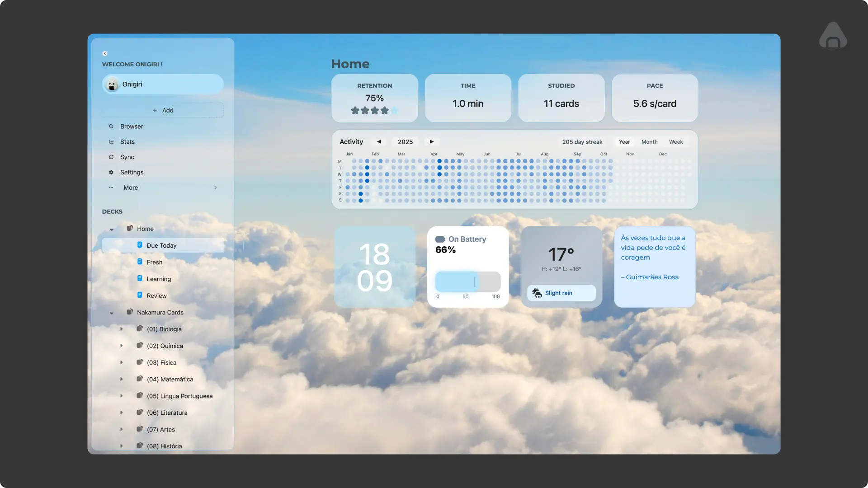The width and height of the screenshot is (868, 488).
Task: Open the Browser search icon
Action: 111,127
